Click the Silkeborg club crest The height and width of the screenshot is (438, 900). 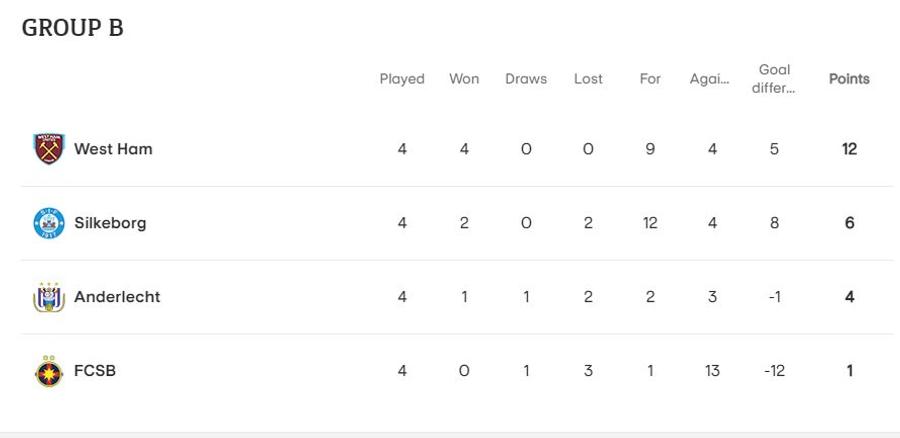[x=49, y=223]
